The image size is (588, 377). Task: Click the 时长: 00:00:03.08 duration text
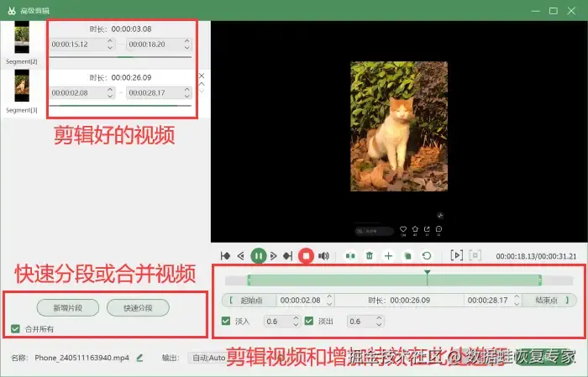point(120,29)
